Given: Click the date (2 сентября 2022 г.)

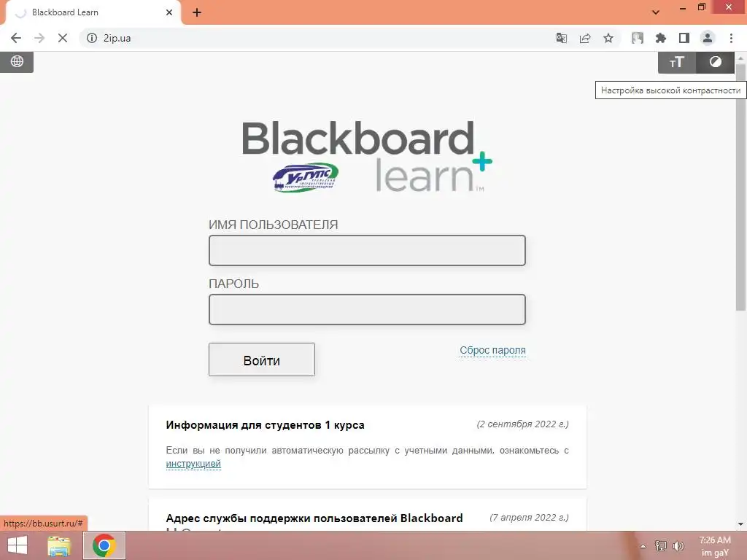Looking at the screenshot, I should pyautogui.click(x=522, y=424).
